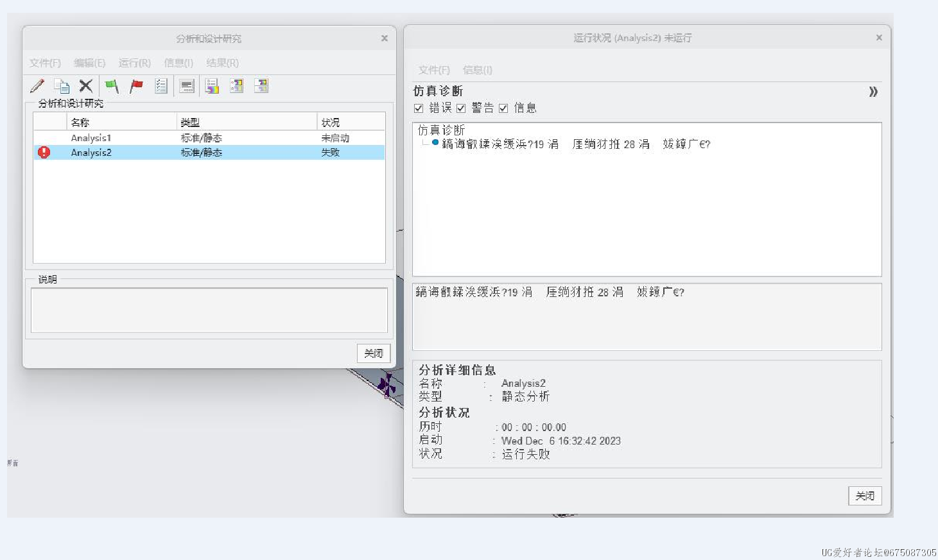Click the last colored results icon in toolbar

pos(261,86)
